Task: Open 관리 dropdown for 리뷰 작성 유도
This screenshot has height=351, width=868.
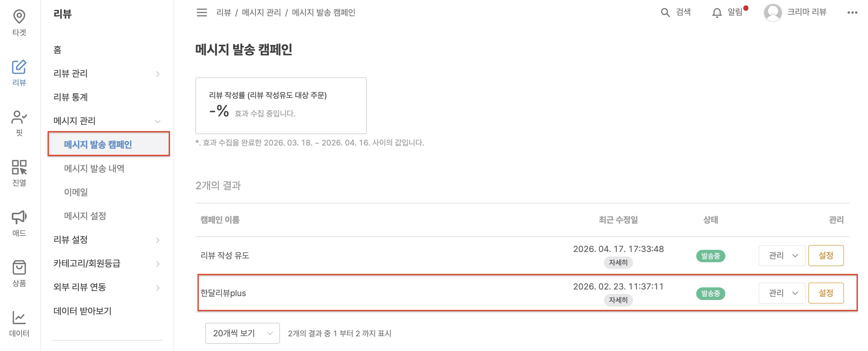Action: (781, 256)
